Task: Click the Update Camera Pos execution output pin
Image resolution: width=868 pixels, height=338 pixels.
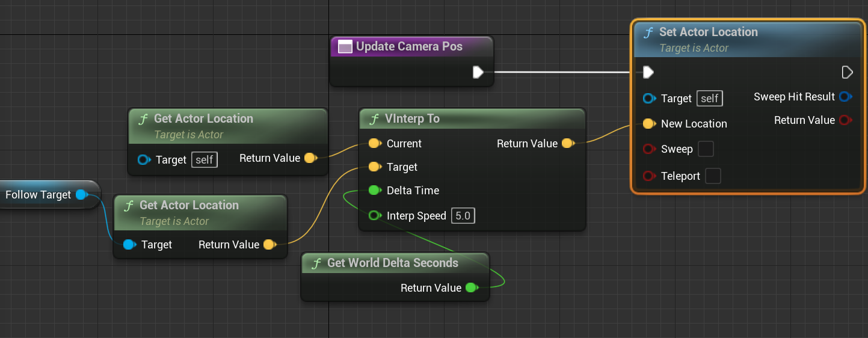Action: point(478,73)
